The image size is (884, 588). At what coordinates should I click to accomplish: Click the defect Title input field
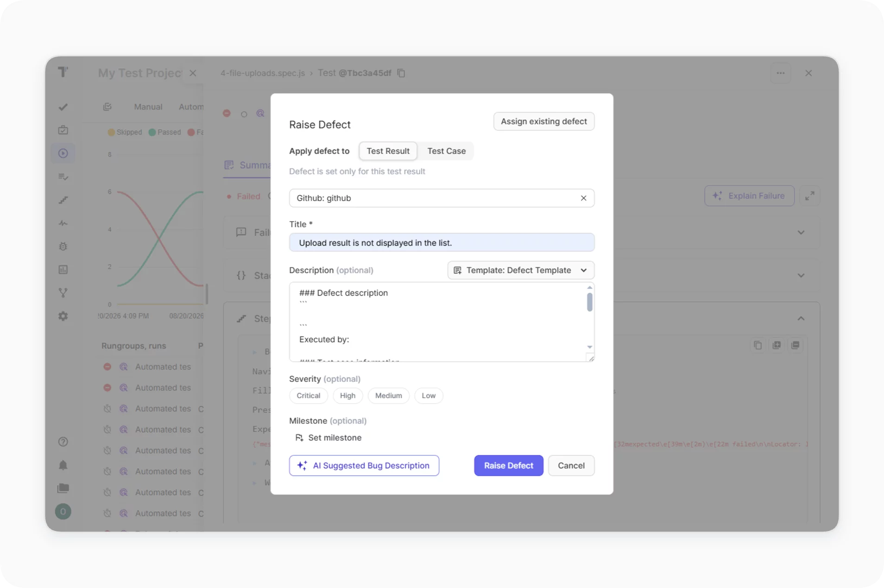coord(442,242)
